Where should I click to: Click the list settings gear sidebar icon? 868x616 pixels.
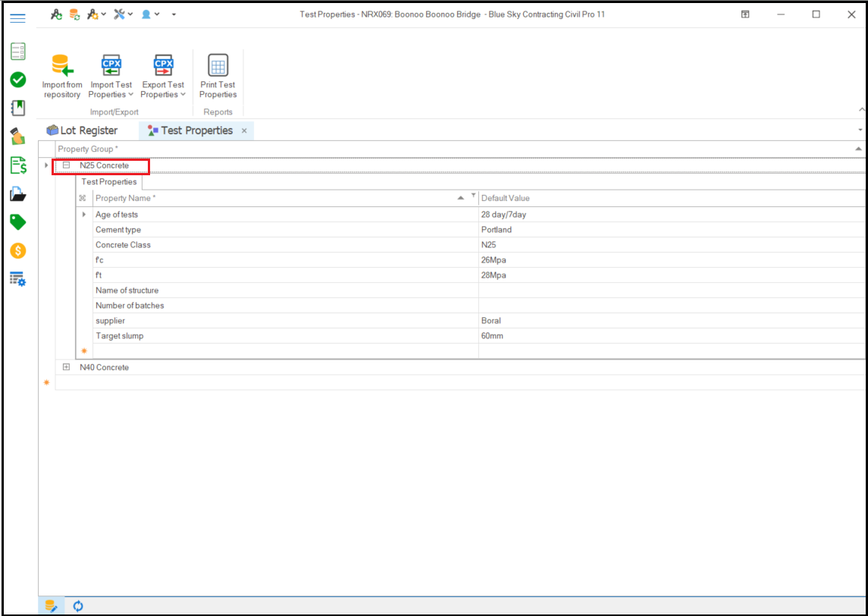click(x=18, y=279)
